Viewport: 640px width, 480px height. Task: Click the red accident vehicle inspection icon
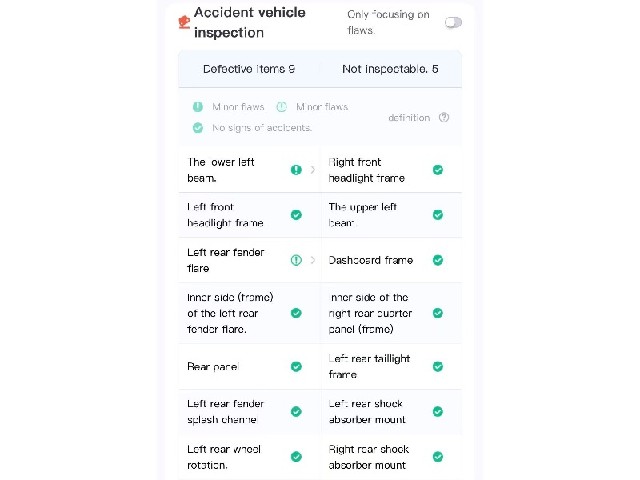click(x=184, y=22)
